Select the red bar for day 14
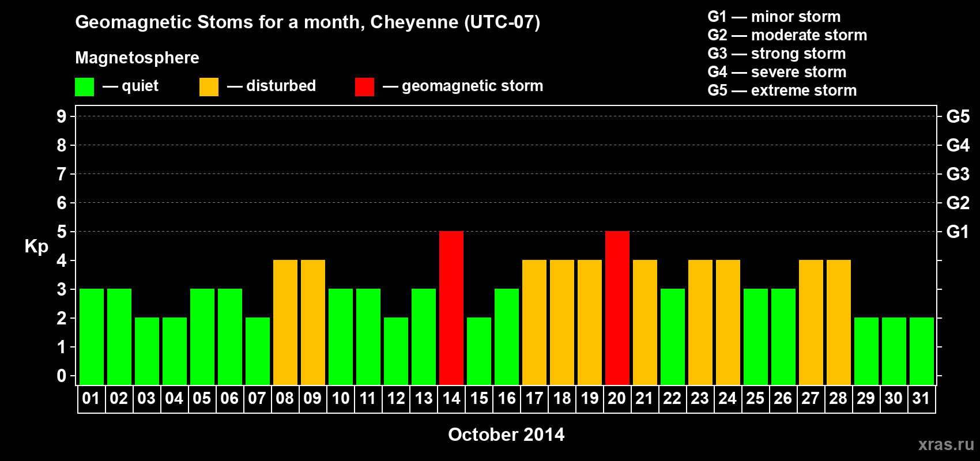 [451, 308]
